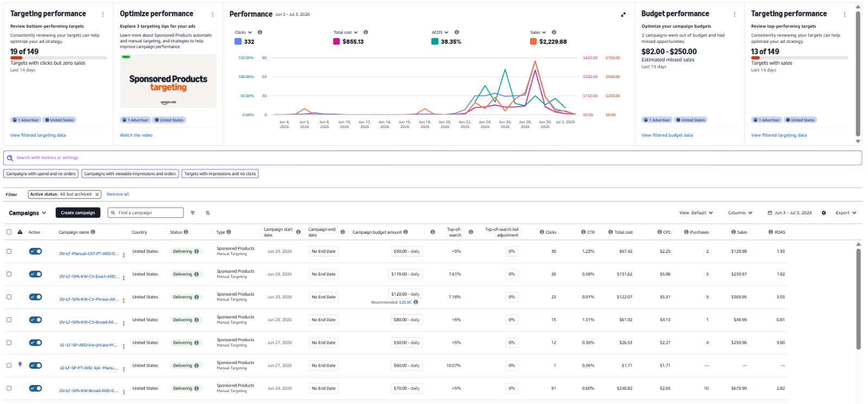Open Budget performance card options menu
Viewport: 868px width, 404px height.
coord(735,15)
